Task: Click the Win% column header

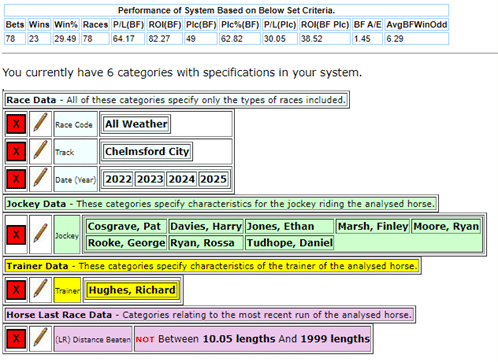Action: pos(66,24)
